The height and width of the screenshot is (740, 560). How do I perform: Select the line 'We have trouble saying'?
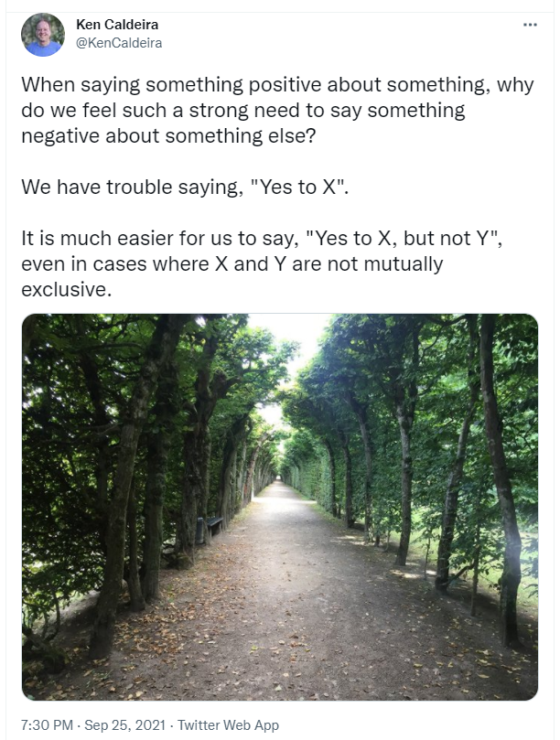pos(185,188)
